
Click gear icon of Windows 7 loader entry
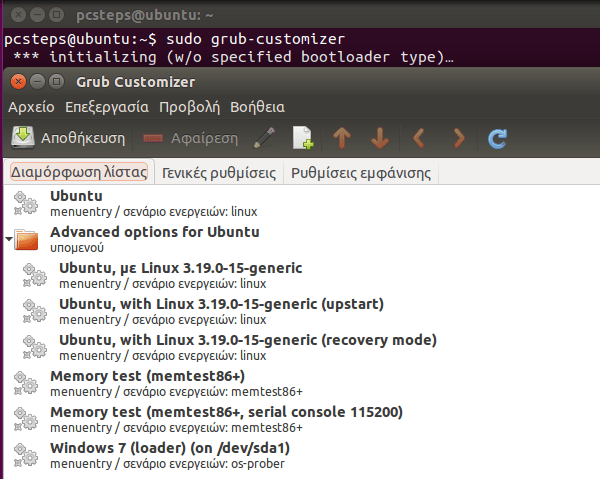pyautogui.click(x=26, y=455)
